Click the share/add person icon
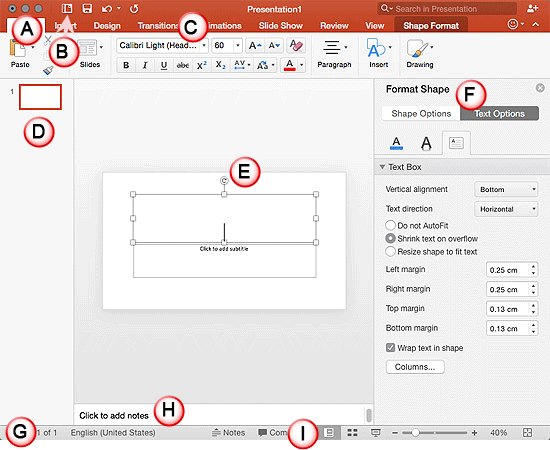This screenshot has height=450, width=550. [532, 9]
